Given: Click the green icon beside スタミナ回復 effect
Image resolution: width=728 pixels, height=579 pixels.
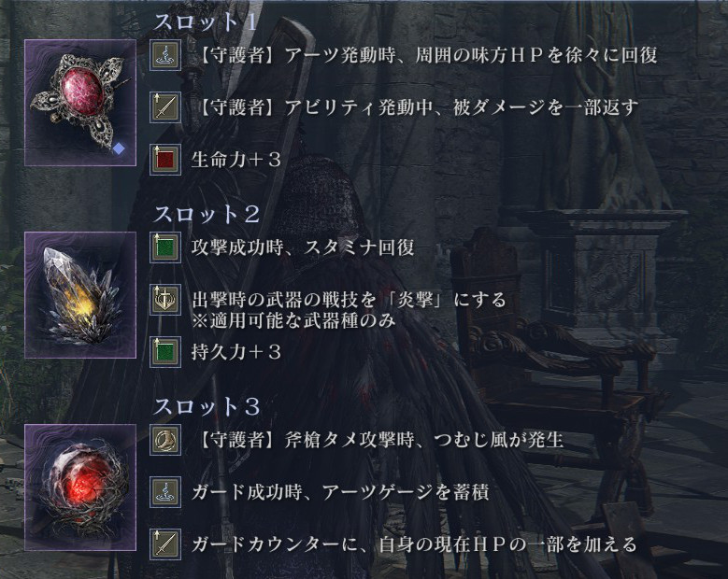Looking at the screenshot, I should tap(165, 247).
